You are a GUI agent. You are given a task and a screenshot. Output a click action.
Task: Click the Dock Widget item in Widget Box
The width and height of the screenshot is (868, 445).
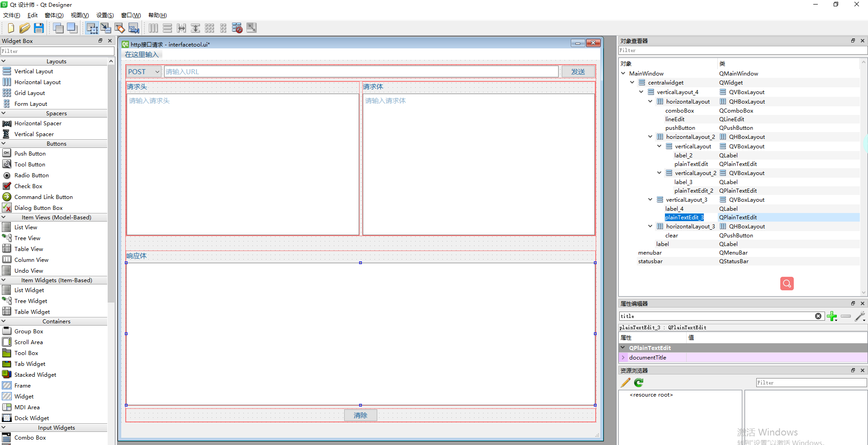[32, 418]
